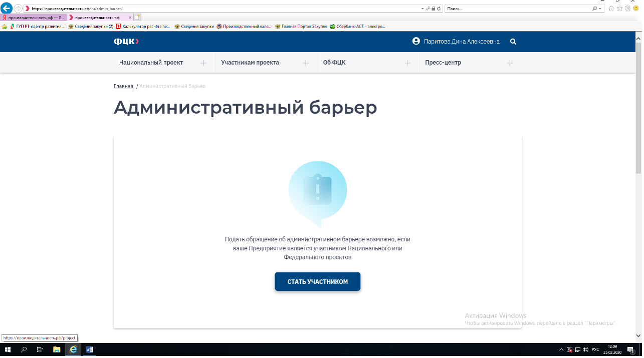Click the ФЦК logo in header
Image resolution: width=644 pixels, height=358 pixels.
[126, 42]
